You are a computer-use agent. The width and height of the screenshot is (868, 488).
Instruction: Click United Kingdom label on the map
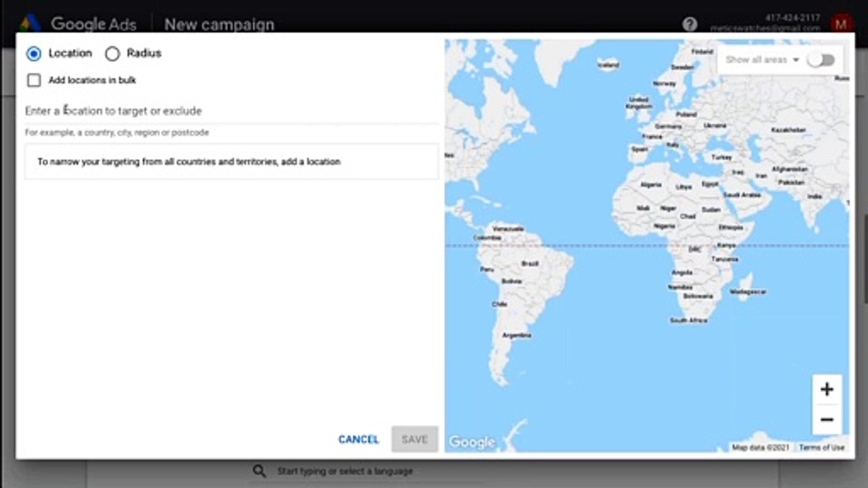(639, 103)
